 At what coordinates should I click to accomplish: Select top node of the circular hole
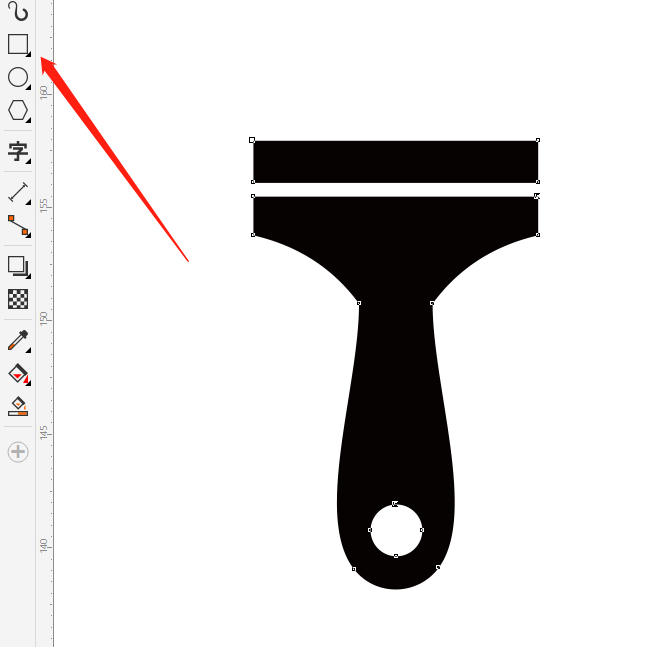click(x=395, y=504)
